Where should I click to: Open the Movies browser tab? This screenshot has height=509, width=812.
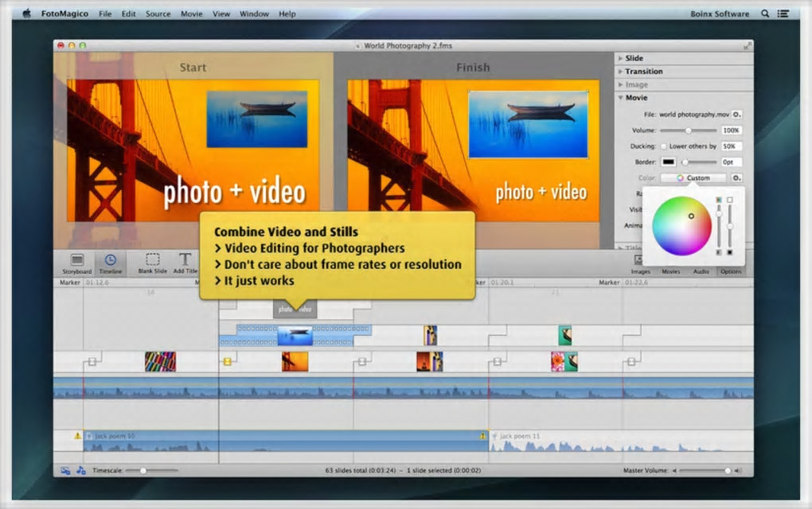click(x=670, y=271)
